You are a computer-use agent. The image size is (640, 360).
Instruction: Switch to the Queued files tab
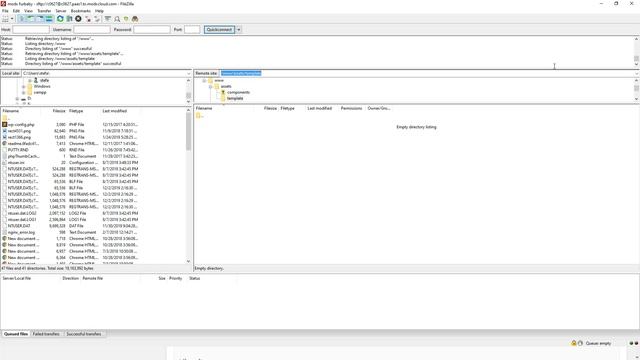coord(16,334)
